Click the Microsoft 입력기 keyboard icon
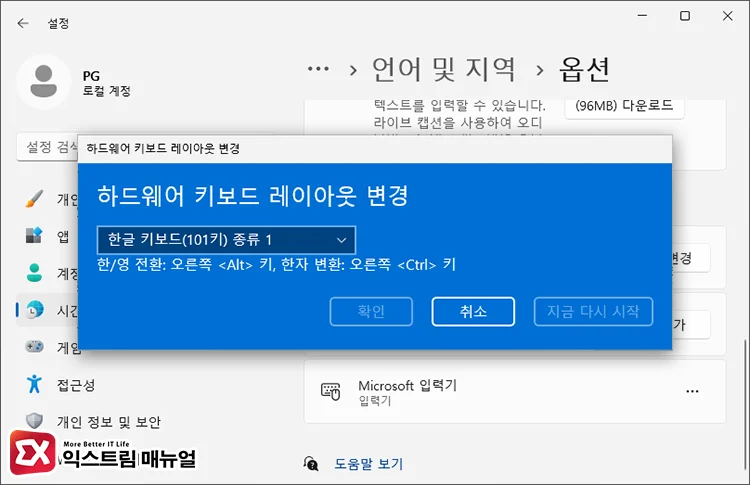The width and height of the screenshot is (750, 485). pos(330,391)
